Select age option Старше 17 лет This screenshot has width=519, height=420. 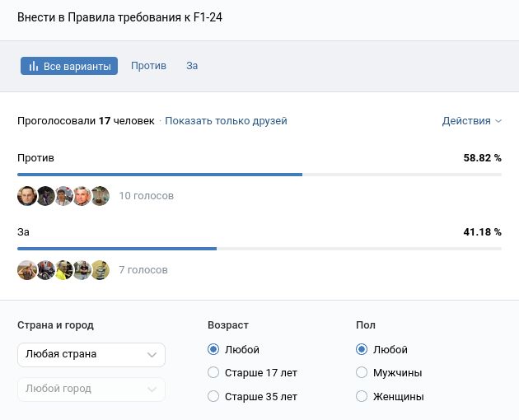pyautogui.click(x=214, y=373)
